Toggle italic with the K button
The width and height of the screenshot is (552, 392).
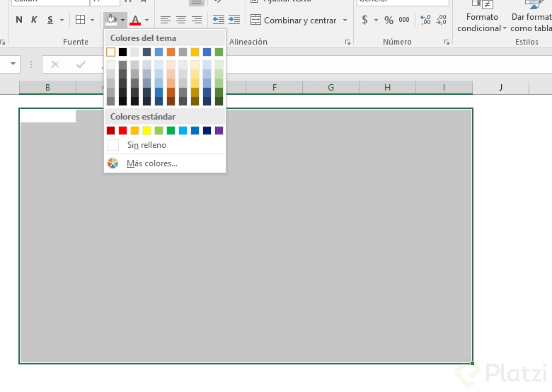pyautogui.click(x=34, y=20)
